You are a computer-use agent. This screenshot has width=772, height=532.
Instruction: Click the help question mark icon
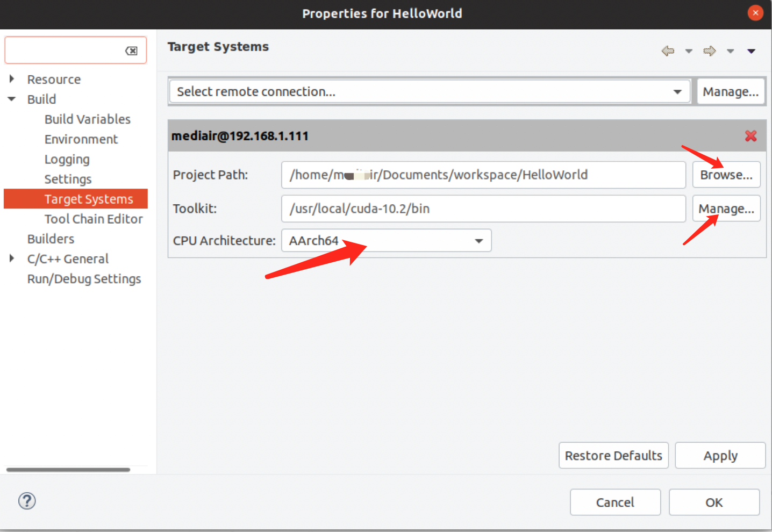pos(27,501)
